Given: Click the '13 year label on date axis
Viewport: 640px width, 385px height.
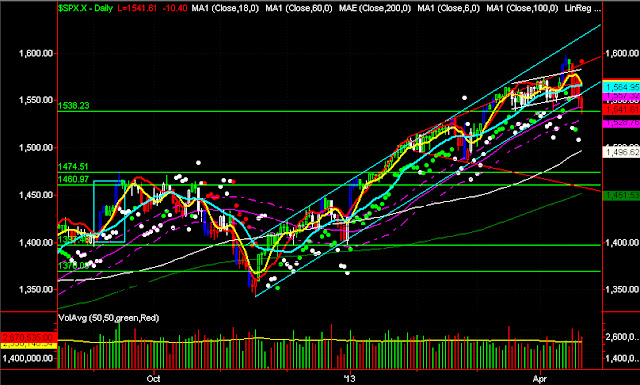Looking at the screenshot, I should click(x=349, y=378).
